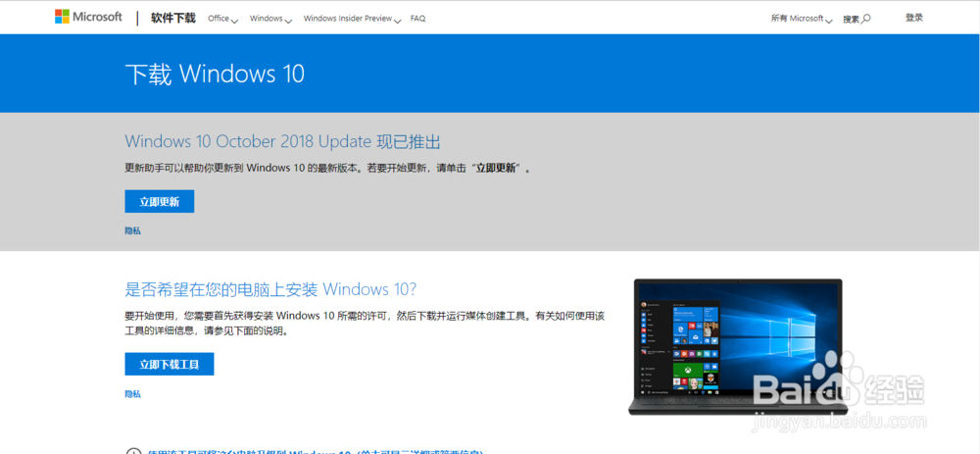Click the 立即下载工具 button
The image size is (980, 454).
click(x=170, y=364)
